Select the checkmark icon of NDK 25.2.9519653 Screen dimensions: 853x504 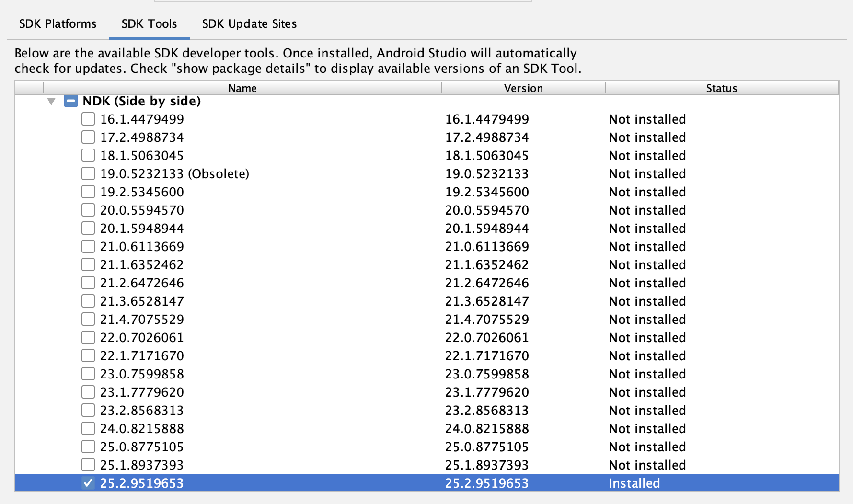(x=88, y=483)
